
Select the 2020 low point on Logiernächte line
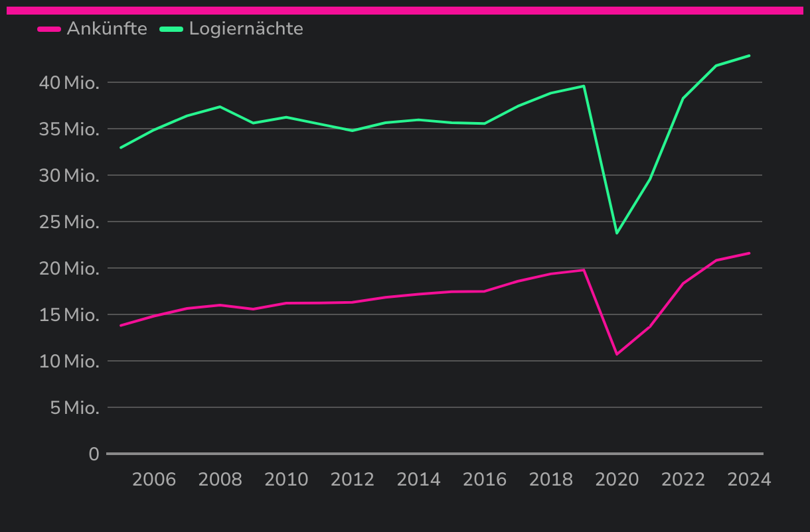pyautogui.click(x=617, y=233)
